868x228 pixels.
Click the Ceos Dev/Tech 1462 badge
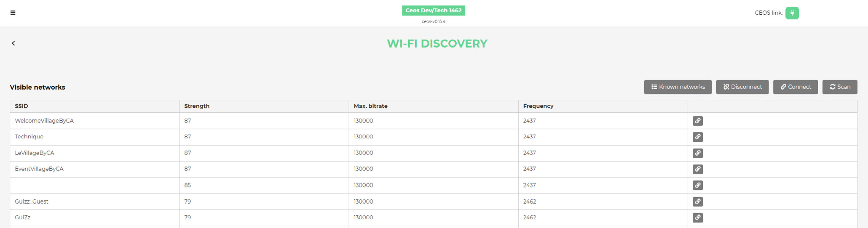click(433, 11)
